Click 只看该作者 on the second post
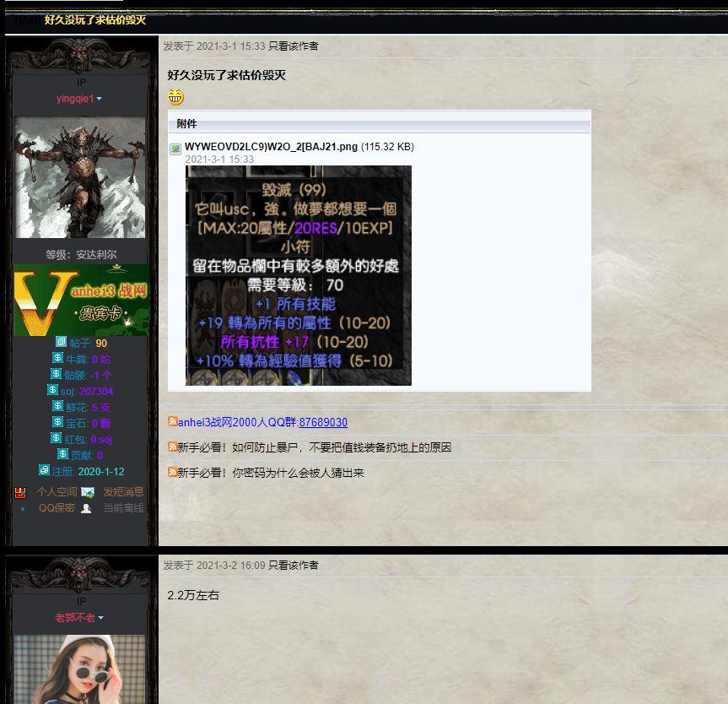 pos(293,566)
